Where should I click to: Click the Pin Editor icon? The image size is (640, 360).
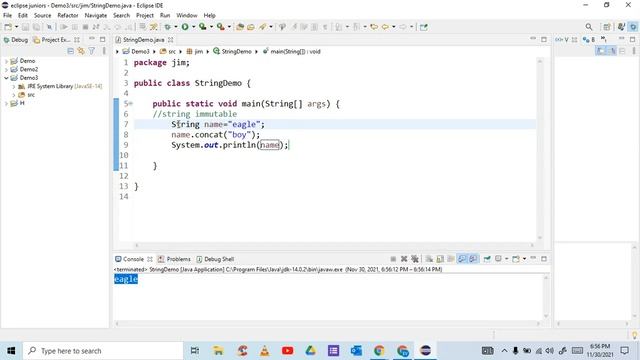click(x=424, y=27)
